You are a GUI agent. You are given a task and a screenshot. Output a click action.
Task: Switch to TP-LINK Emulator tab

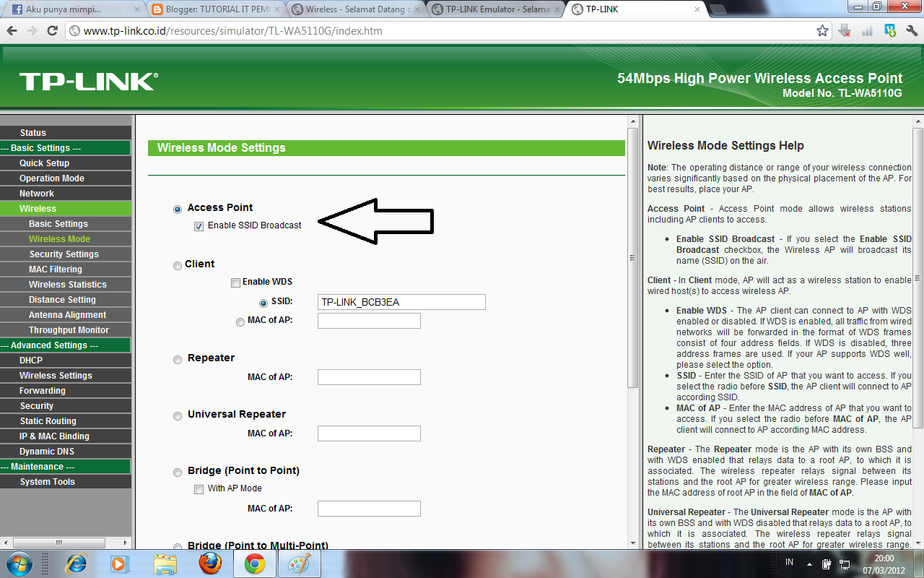(x=495, y=9)
